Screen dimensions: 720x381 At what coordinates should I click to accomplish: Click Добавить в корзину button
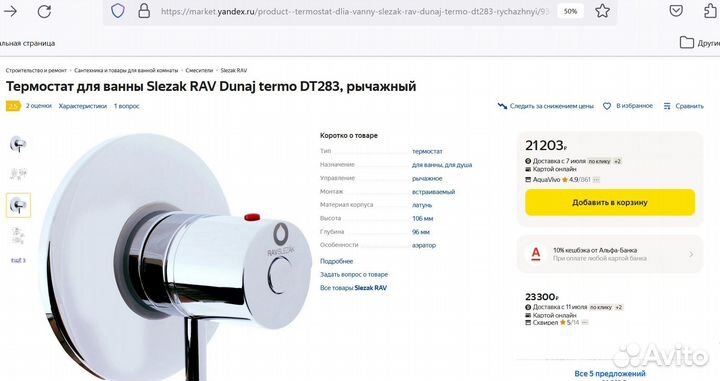(x=610, y=202)
